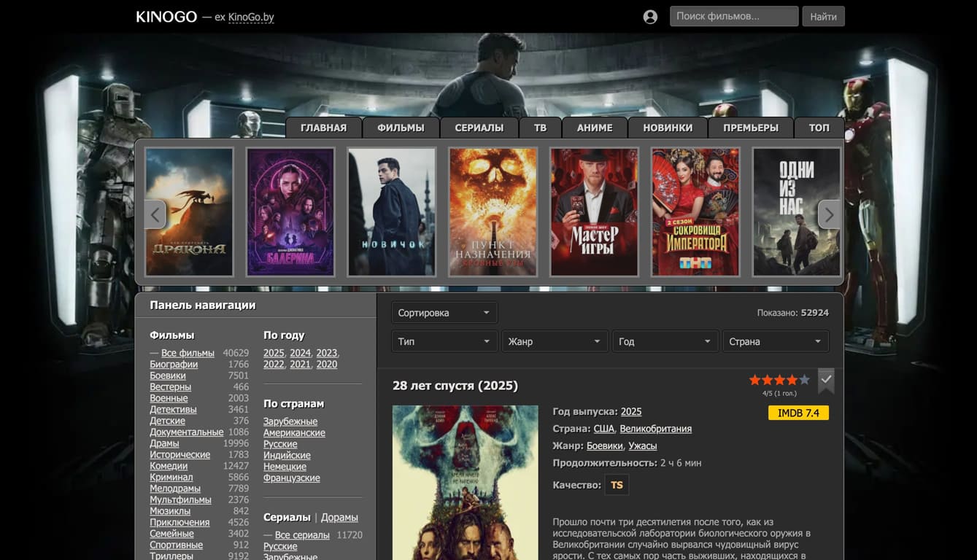The image size is (977, 560).
Task: Open the Пункт назначения poster
Action: click(x=493, y=212)
